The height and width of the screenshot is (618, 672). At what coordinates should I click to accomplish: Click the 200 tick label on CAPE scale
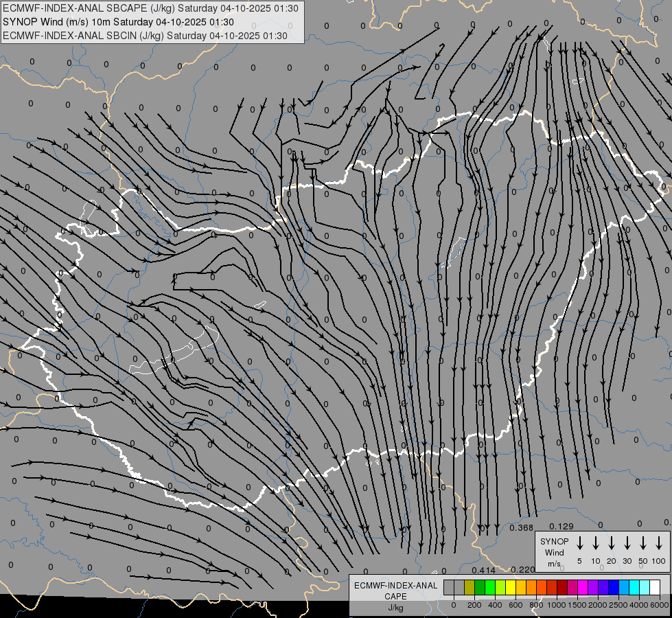tap(474, 605)
